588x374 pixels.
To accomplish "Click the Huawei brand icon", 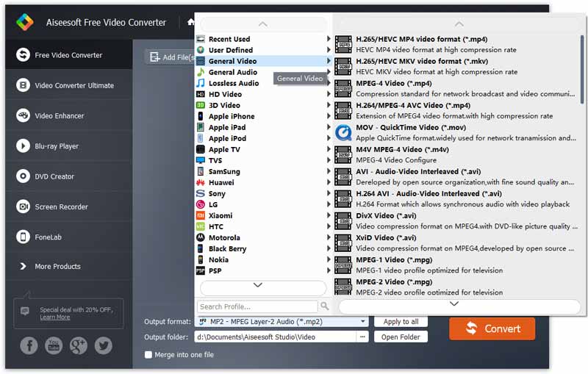I will click(x=201, y=182).
